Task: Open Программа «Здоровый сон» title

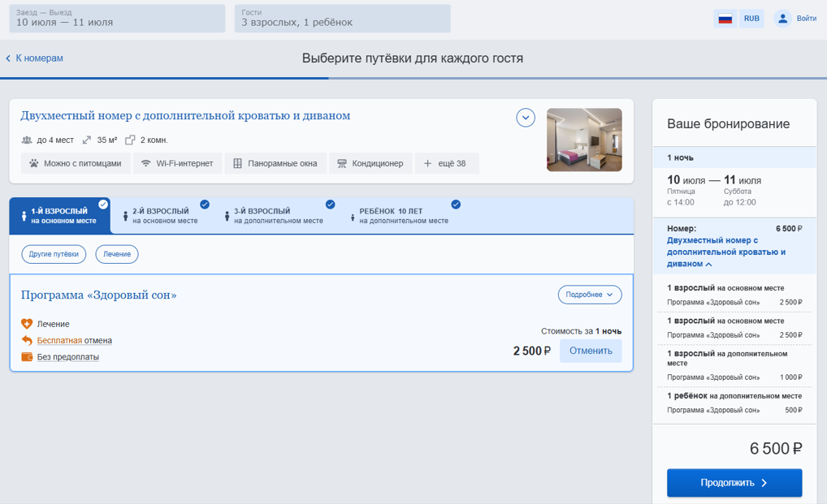Action: 98,295
